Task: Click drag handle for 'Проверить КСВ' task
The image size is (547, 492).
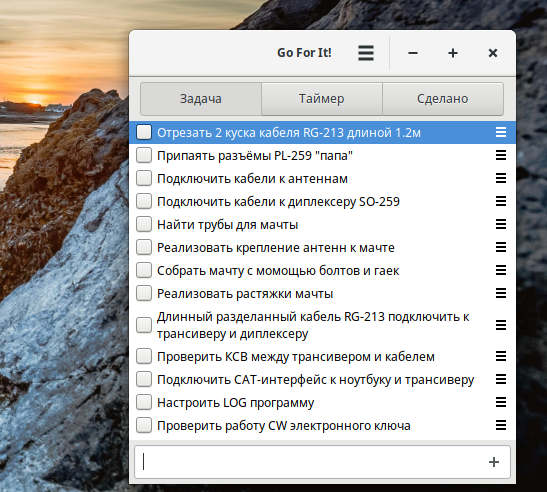Action: [501, 356]
